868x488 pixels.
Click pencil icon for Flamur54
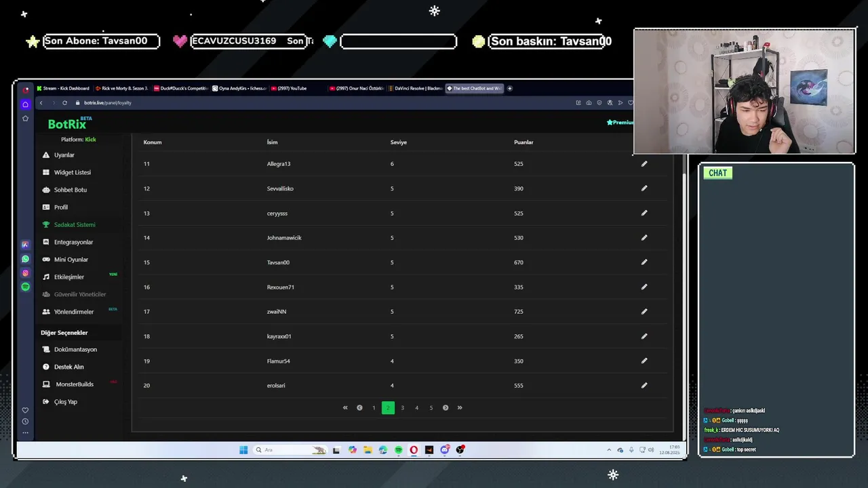coord(644,361)
